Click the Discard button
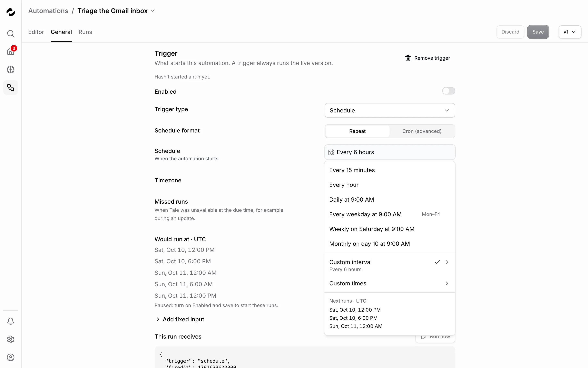Screen dimensions: 588x368 click(x=510, y=32)
